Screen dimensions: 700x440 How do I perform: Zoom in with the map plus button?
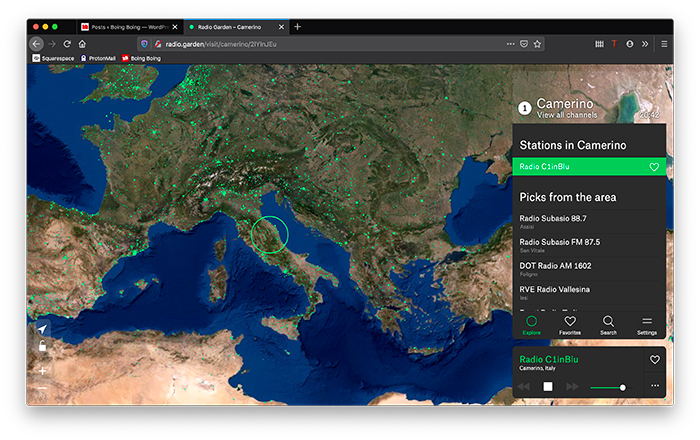coord(42,370)
